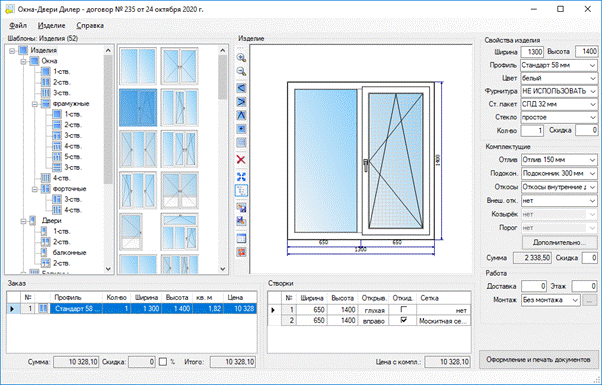
Task: Click the Москитная се... cell in sash row 2
Action: (443, 321)
